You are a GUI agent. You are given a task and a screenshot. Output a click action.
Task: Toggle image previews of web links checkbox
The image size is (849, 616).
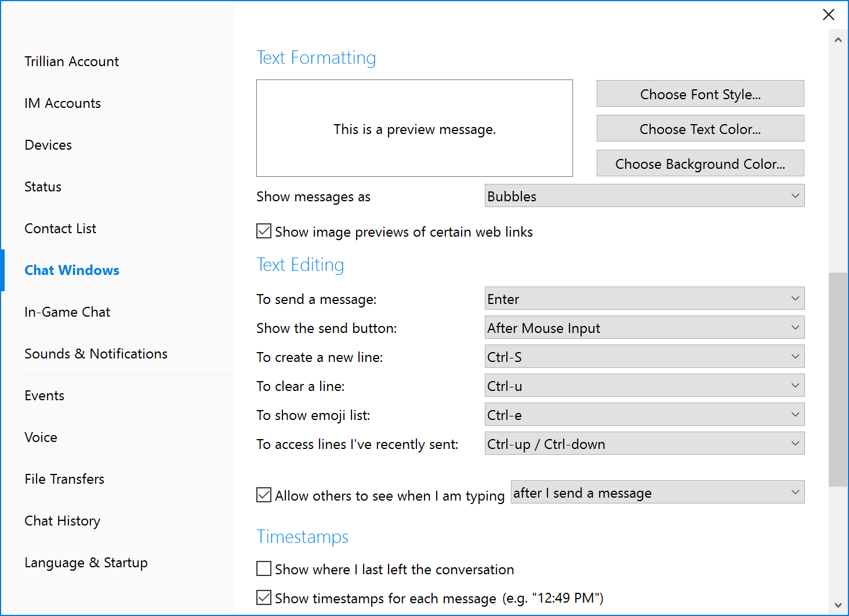click(264, 231)
